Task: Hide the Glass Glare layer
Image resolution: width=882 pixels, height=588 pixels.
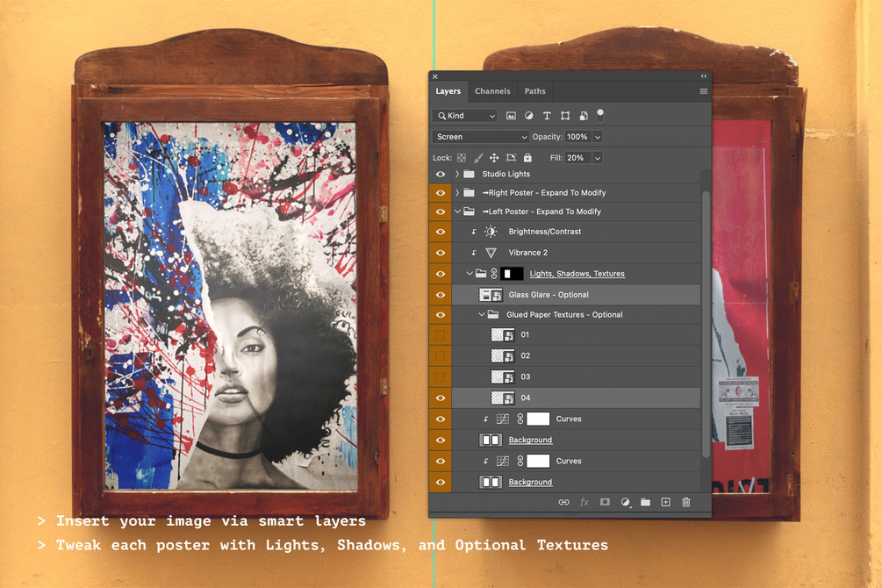Action: pyautogui.click(x=441, y=294)
